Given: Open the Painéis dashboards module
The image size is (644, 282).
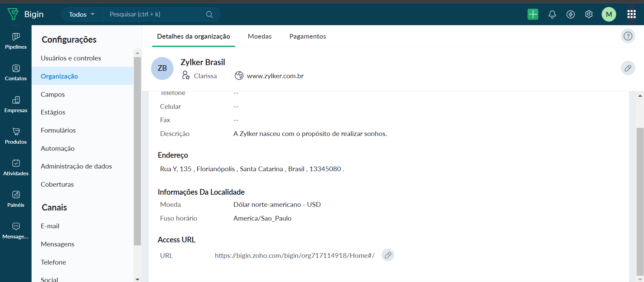Looking at the screenshot, I should point(16,199).
